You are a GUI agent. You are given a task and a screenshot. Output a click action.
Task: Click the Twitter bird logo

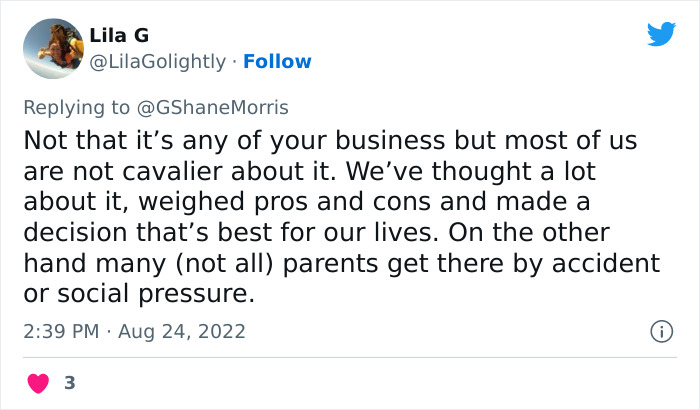coord(661,35)
